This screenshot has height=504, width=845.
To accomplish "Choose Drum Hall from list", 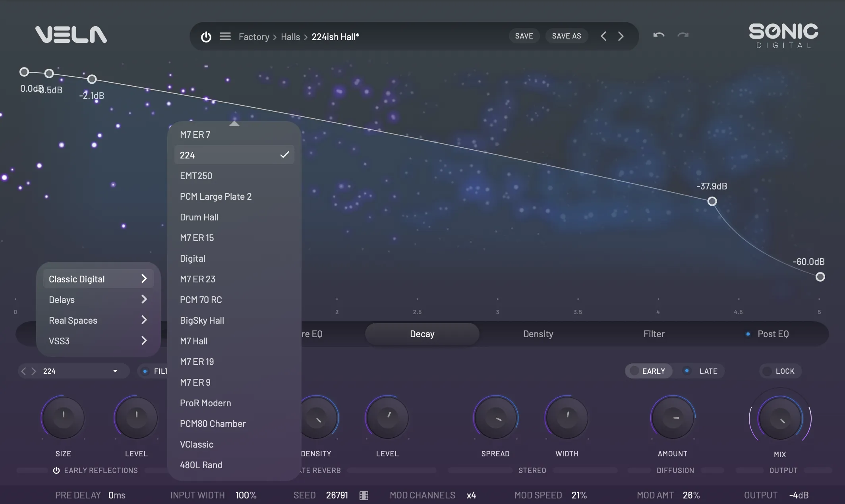I will click(x=234, y=217).
